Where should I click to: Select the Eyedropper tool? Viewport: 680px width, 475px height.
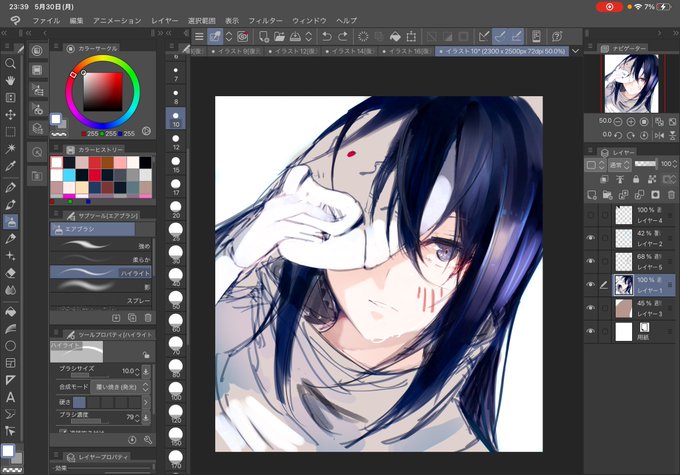click(10, 166)
